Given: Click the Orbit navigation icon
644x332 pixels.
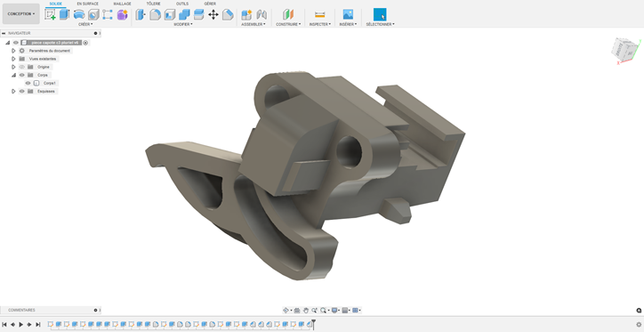Looking at the screenshot, I should 286,311.
